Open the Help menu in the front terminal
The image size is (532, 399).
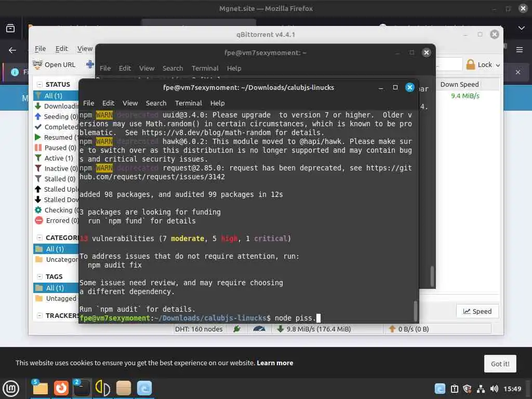tap(218, 103)
